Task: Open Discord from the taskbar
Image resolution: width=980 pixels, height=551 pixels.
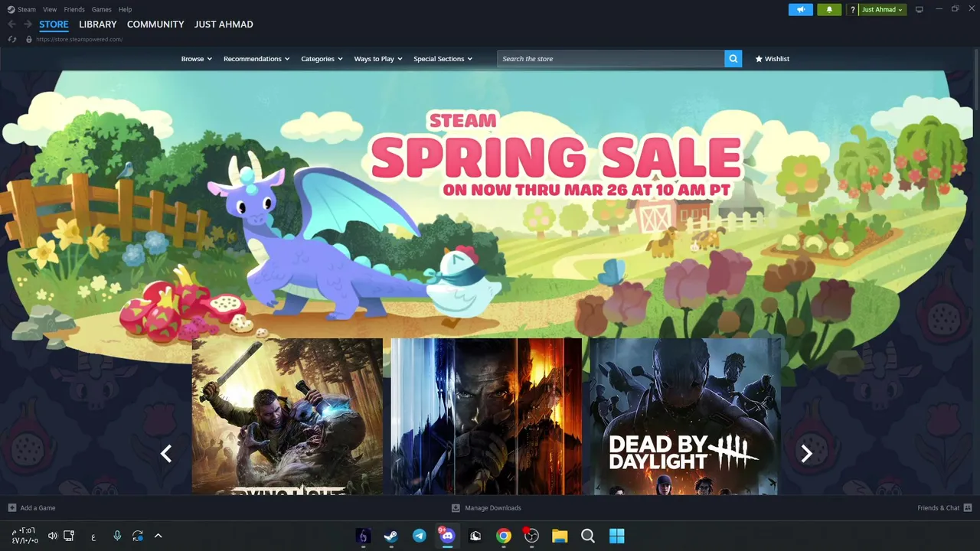Action: coord(446,536)
